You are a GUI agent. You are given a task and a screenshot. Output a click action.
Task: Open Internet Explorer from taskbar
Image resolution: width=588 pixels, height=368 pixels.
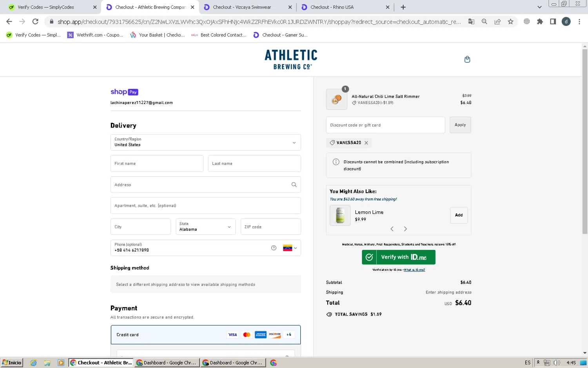point(33,363)
